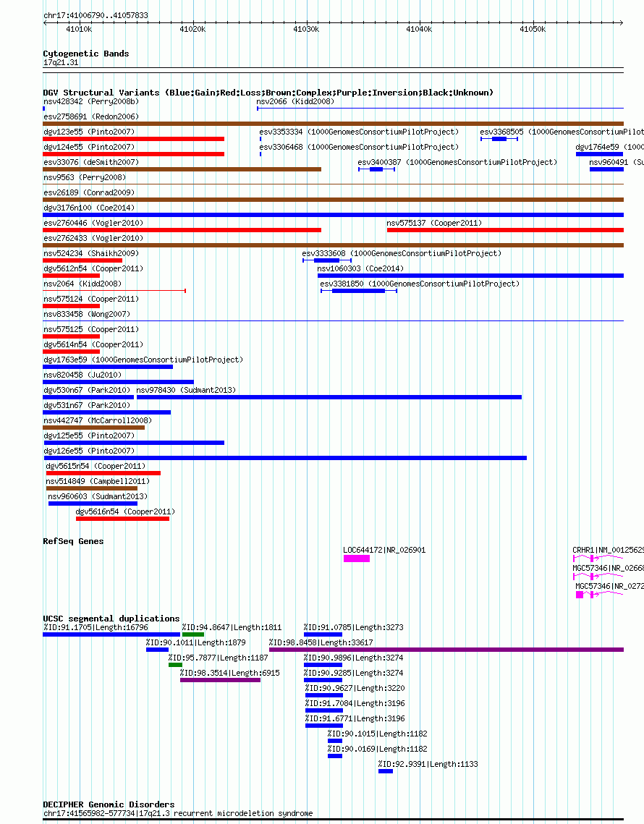Select the blue dgv3176n100 (Coe2014) bar
The height and width of the screenshot is (824, 644).
click(x=334, y=215)
